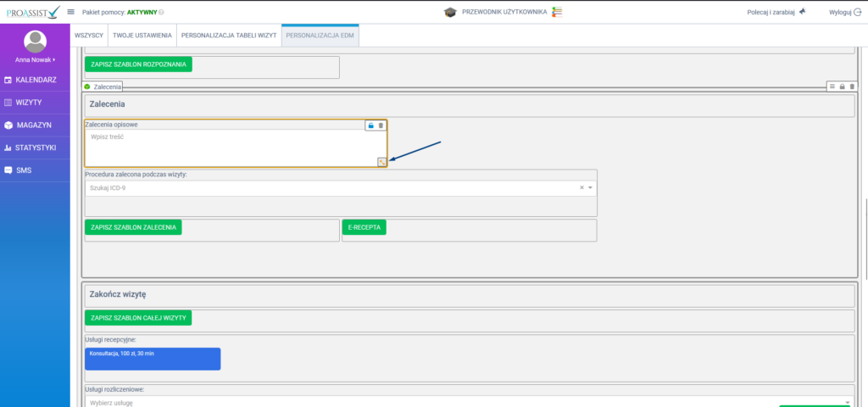Click the resize handle in Zalecenia opisowe corner
The width and height of the screenshot is (868, 407).
click(x=382, y=162)
